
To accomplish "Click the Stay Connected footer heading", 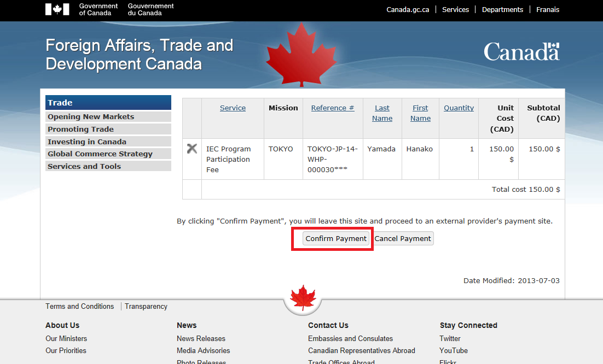I will click(468, 325).
